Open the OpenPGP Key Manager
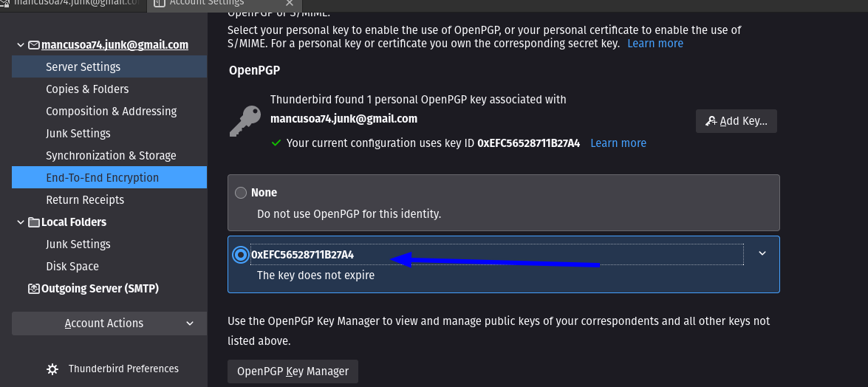Viewport: 868px width, 387px height. click(293, 371)
